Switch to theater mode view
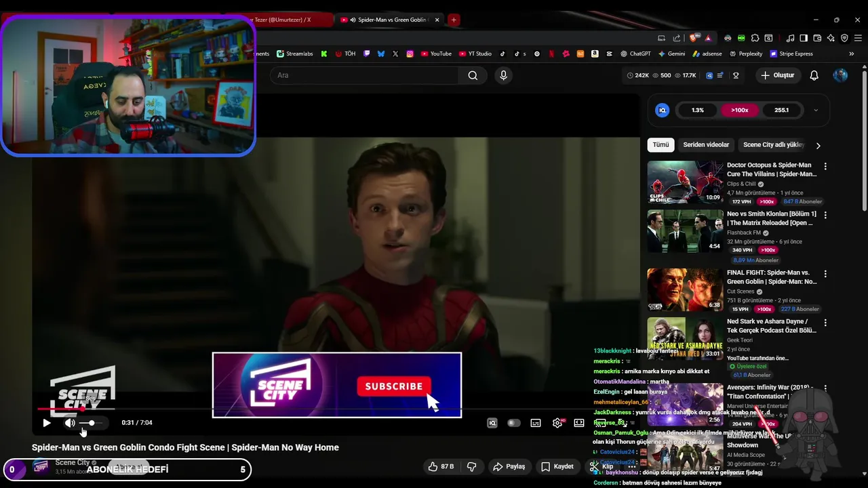Image resolution: width=868 pixels, height=488 pixels. (x=579, y=423)
